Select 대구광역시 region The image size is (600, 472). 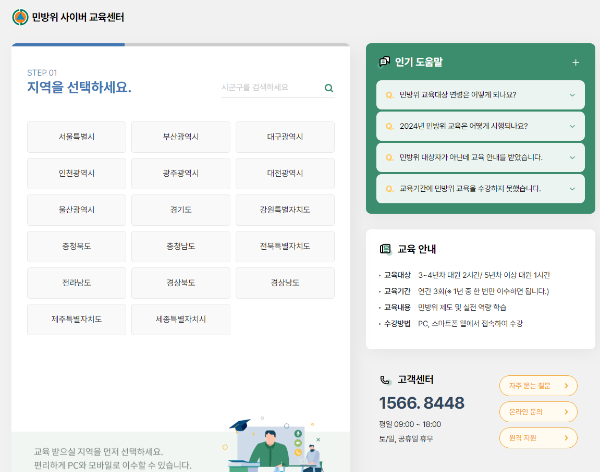(285, 137)
